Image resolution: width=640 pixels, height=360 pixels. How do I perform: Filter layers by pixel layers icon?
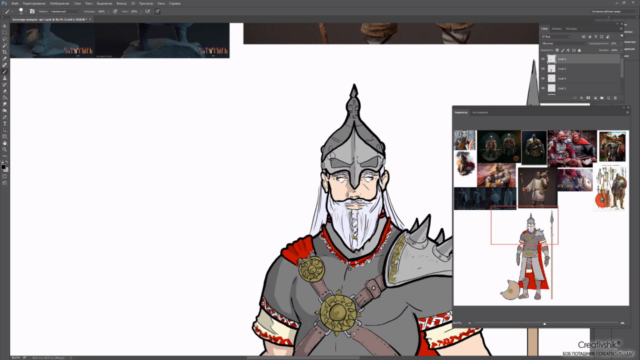click(584, 37)
